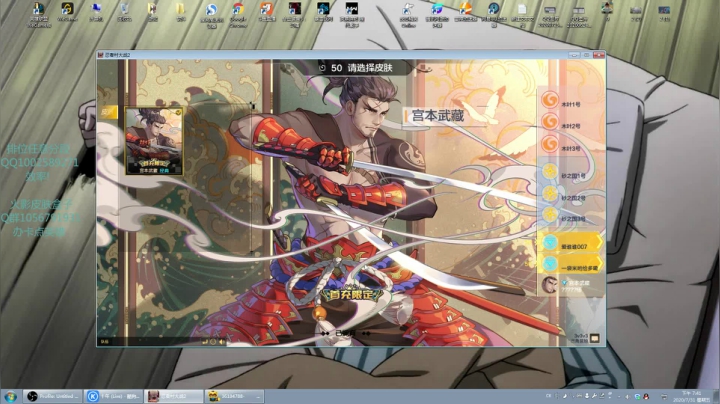Switch to OBS Profile Untitled taskbar item
Viewport: 720px width, 404px height.
(x=53, y=396)
